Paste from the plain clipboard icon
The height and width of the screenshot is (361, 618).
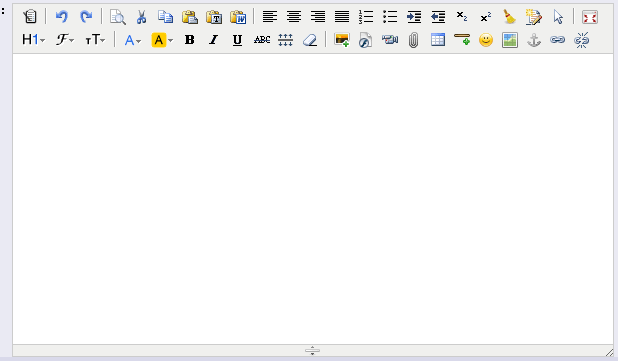[x=190, y=17]
